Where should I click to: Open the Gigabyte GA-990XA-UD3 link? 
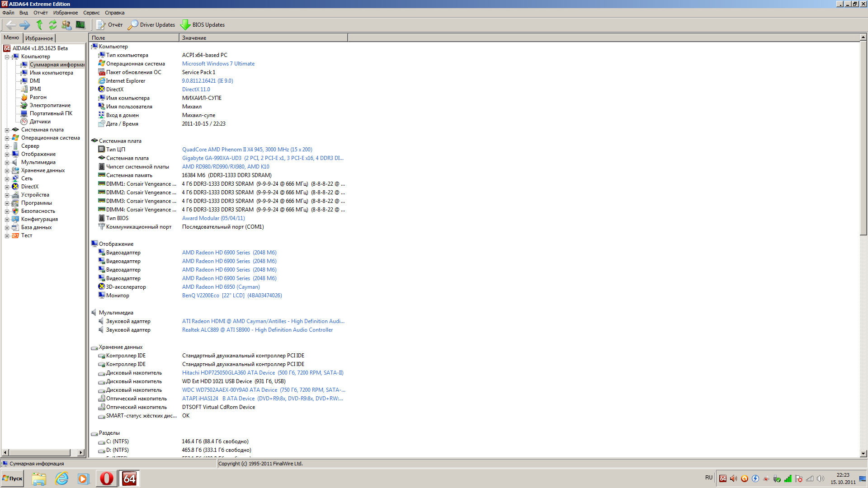(263, 158)
